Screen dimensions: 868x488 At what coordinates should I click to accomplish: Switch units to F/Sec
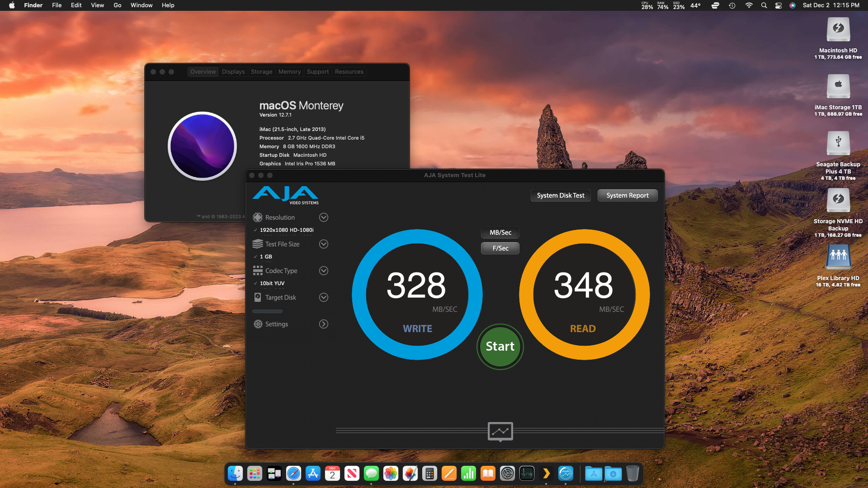click(500, 248)
